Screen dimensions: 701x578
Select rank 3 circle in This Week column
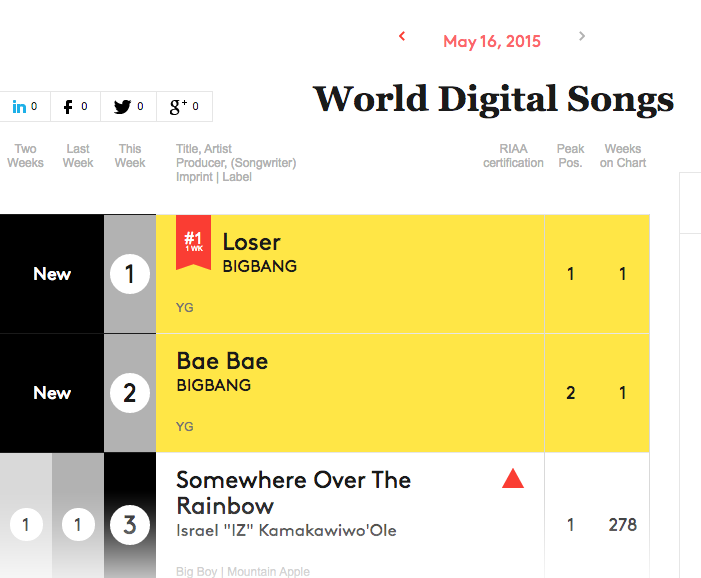(130, 525)
